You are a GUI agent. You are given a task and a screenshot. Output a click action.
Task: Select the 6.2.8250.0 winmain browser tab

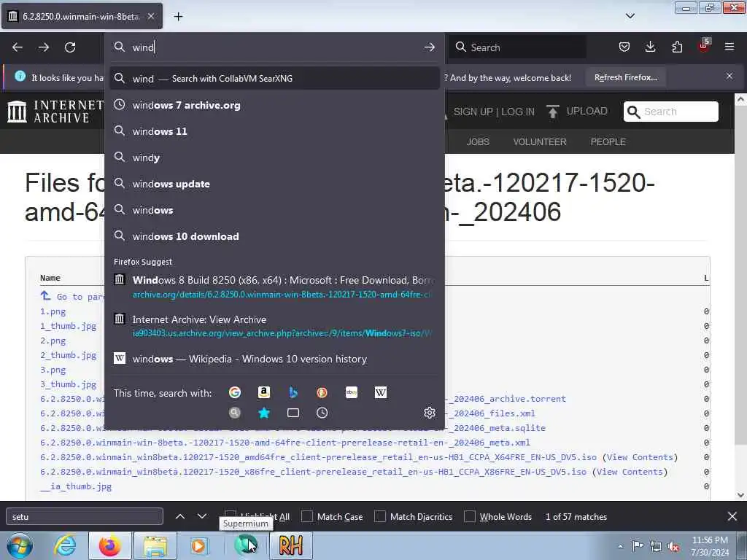point(82,16)
